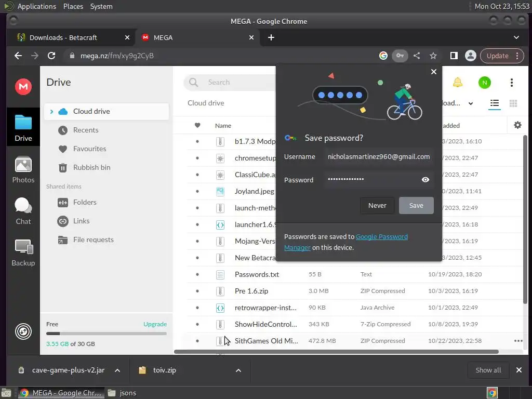Click the Google icon in address bar

383,56
